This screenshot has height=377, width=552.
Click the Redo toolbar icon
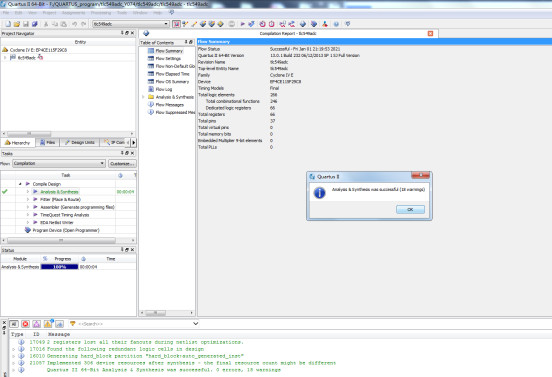coord(83,24)
